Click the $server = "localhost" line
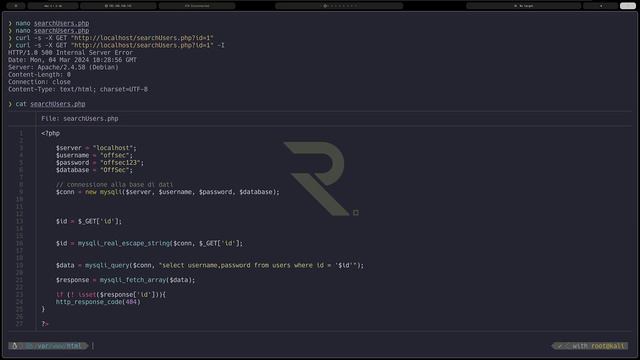The image size is (640, 360). pyautogui.click(x=96, y=148)
